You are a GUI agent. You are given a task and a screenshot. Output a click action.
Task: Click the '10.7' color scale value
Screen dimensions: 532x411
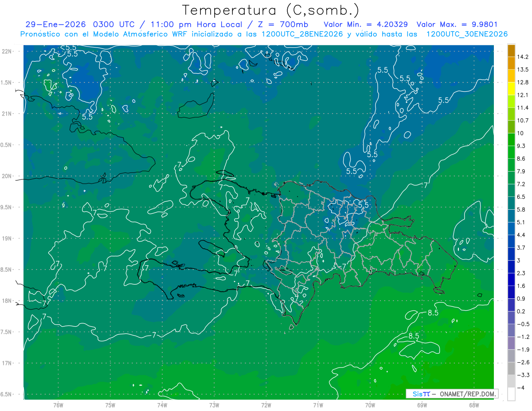point(523,121)
